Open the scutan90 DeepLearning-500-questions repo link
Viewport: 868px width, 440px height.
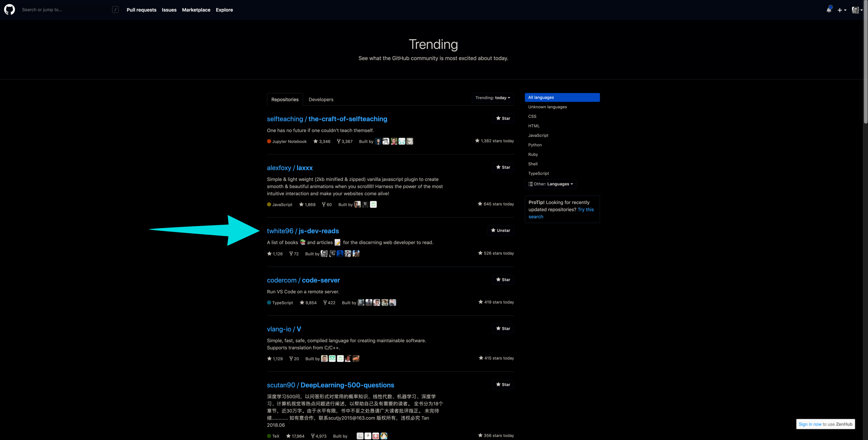330,385
